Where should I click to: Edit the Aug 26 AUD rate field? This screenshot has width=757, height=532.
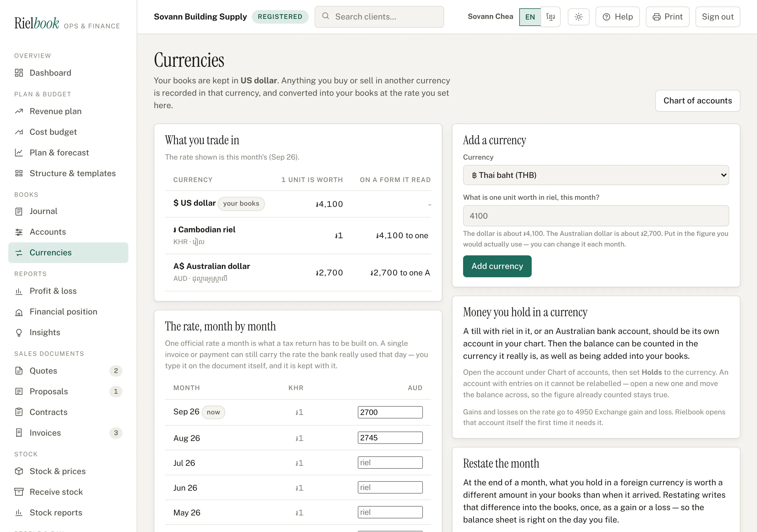click(x=390, y=438)
